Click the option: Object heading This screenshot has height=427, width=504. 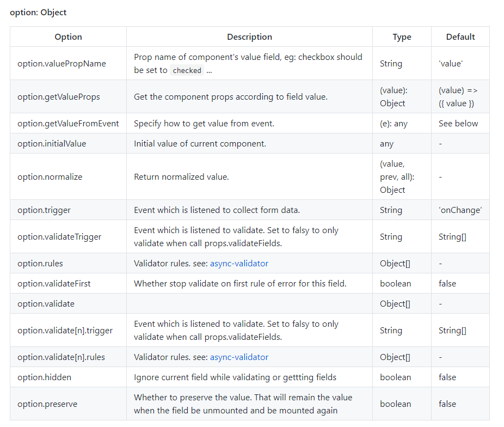pyautogui.click(x=38, y=12)
